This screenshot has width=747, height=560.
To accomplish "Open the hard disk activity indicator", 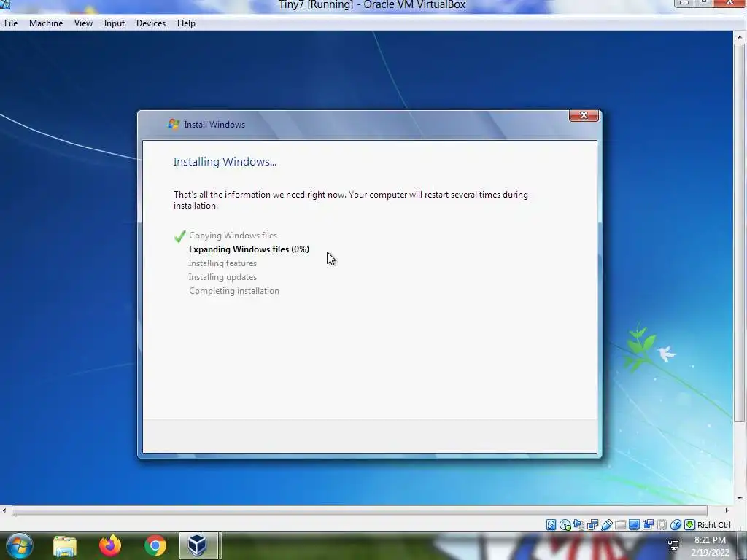I will [x=551, y=525].
